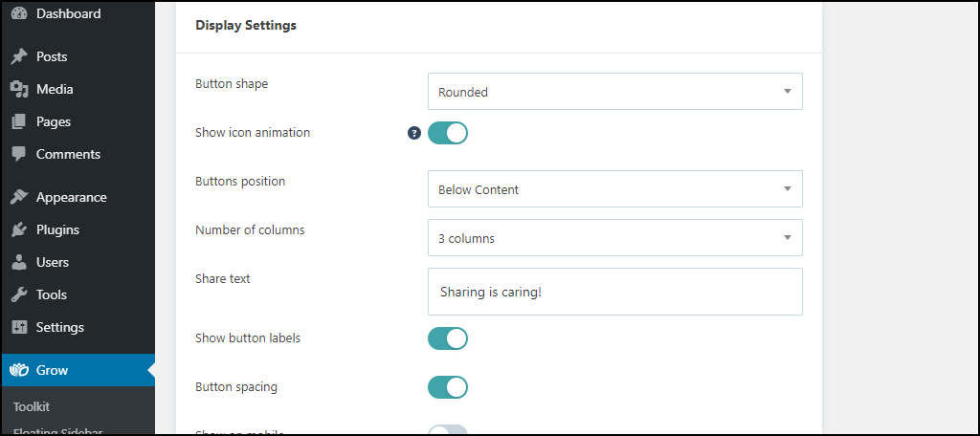
Task: Click the Comments speech bubble icon
Action: [x=19, y=154]
